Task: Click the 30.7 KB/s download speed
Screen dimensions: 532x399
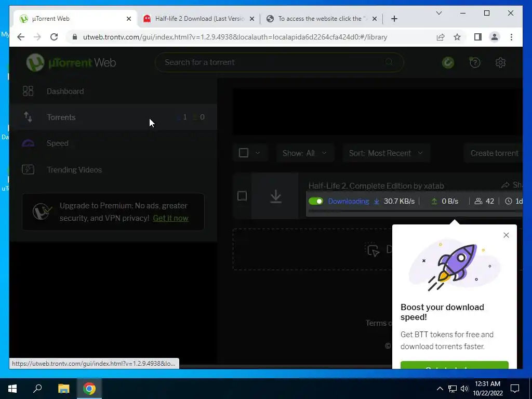Action: point(399,201)
